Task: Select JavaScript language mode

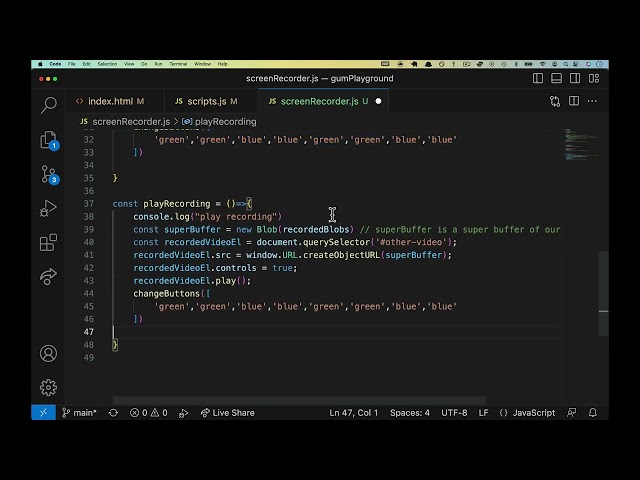Action: (x=527, y=413)
